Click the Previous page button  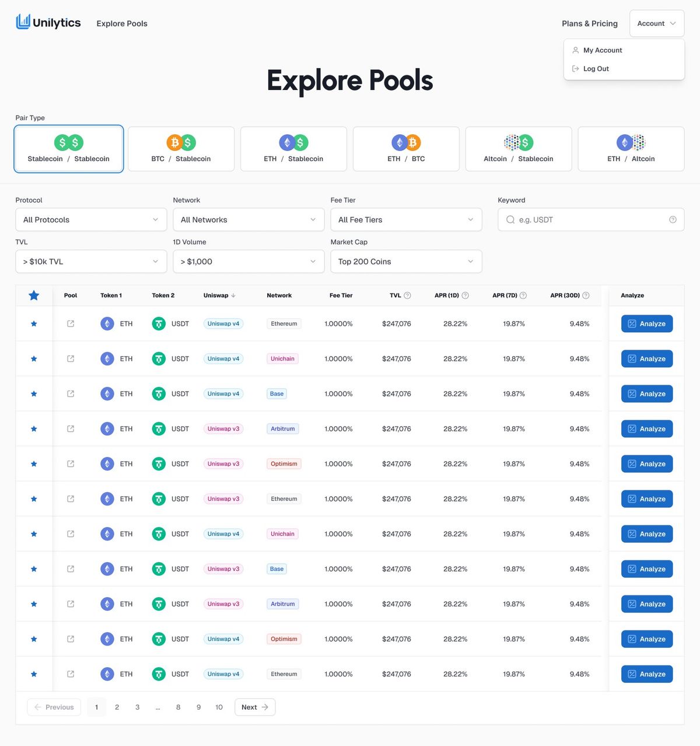[x=54, y=707]
